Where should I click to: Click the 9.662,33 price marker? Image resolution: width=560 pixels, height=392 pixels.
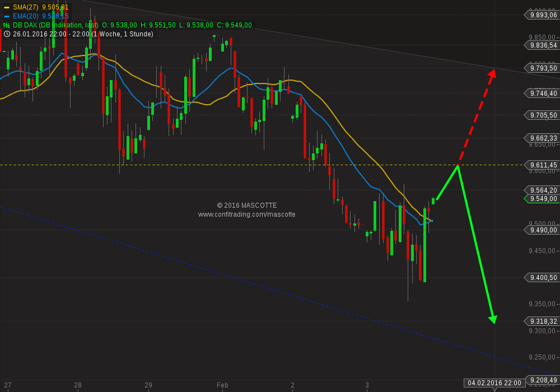[543, 138]
